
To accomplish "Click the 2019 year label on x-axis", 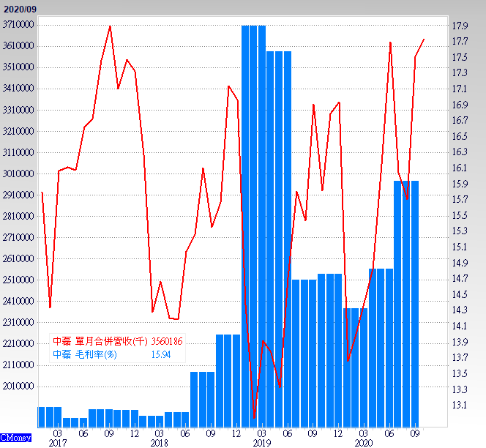I will [262, 444].
